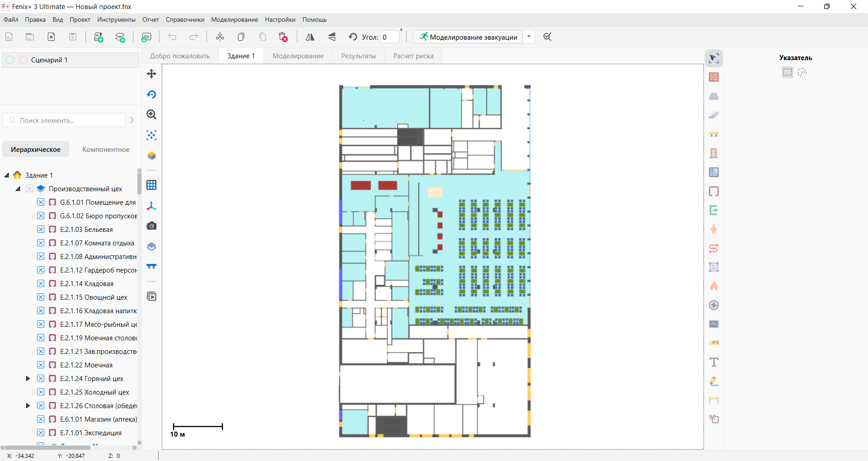Expand the E.2.1.24 Горячий цех node
Image resolution: width=868 pixels, height=461 pixels.
pos(28,379)
